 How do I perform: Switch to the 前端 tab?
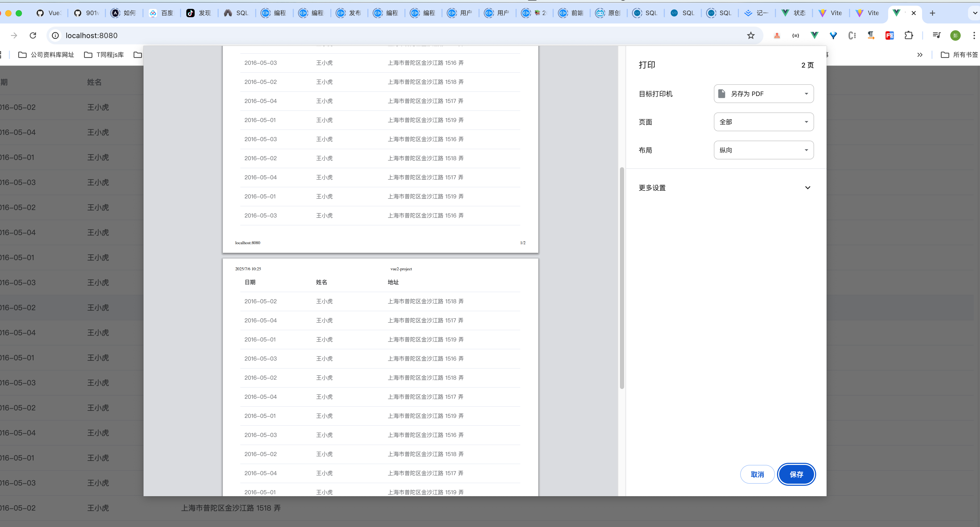pyautogui.click(x=571, y=13)
